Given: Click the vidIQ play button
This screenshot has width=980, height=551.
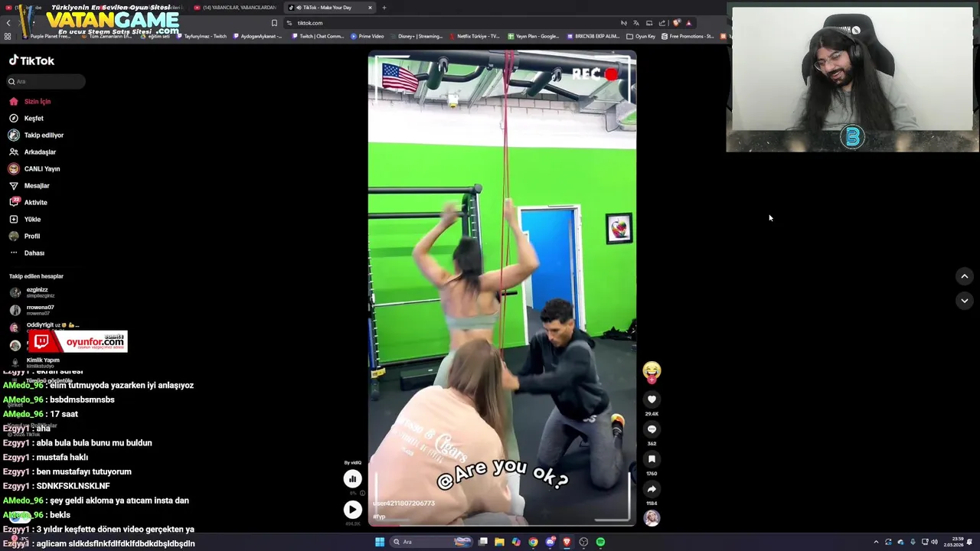Looking at the screenshot, I should (x=352, y=509).
